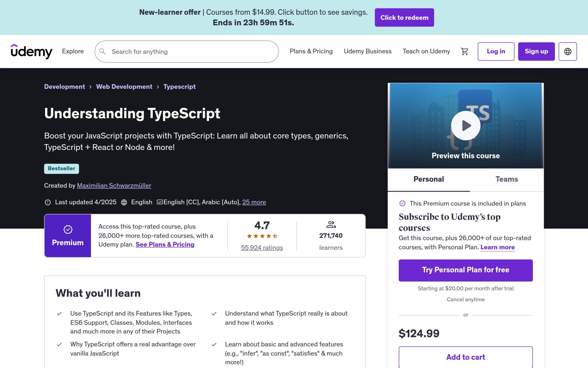The width and height of the screenshot is (588, 368).
Task: Click Why TypeScript offers a real advantage item
Action: click(133, 349)
